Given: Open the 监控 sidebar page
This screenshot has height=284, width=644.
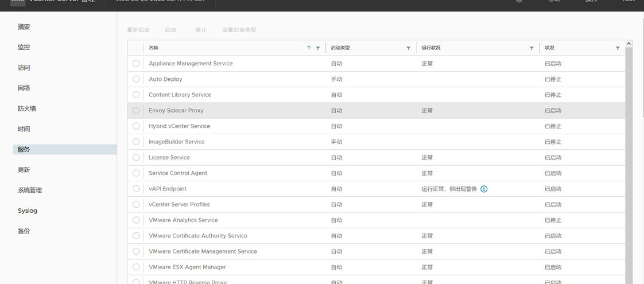Looking at the screenshot, I should pyautogui.click(x=24, y=47).
